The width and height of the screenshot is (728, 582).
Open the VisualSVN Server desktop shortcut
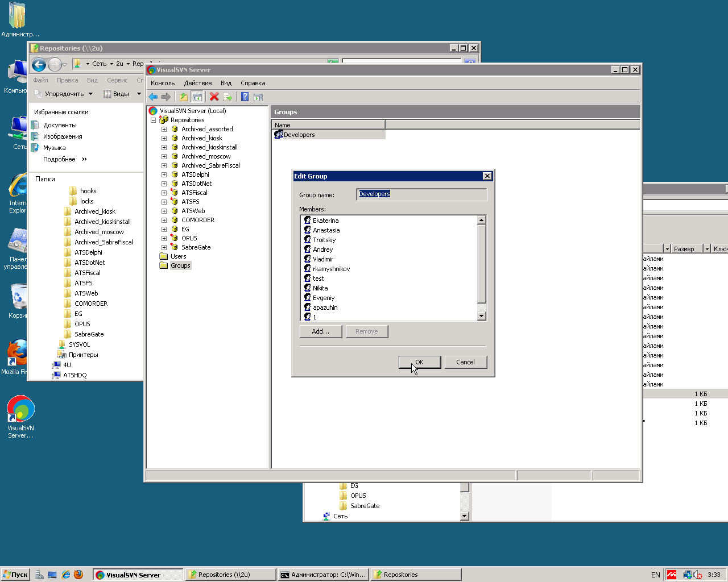tap(21, 417)
